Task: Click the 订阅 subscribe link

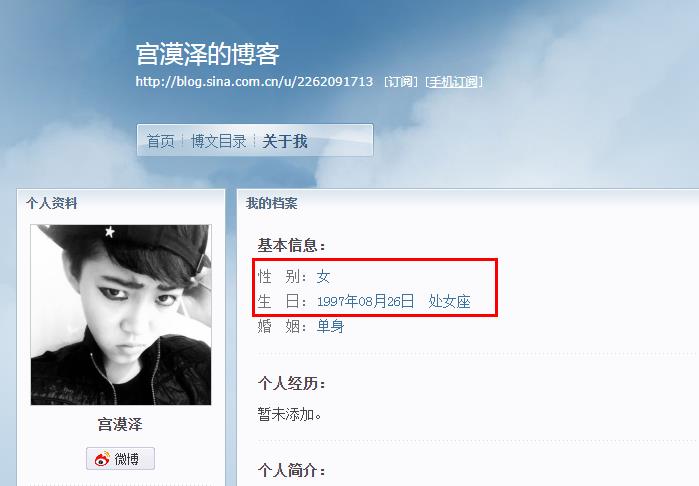Action: (x=400, y=82)
